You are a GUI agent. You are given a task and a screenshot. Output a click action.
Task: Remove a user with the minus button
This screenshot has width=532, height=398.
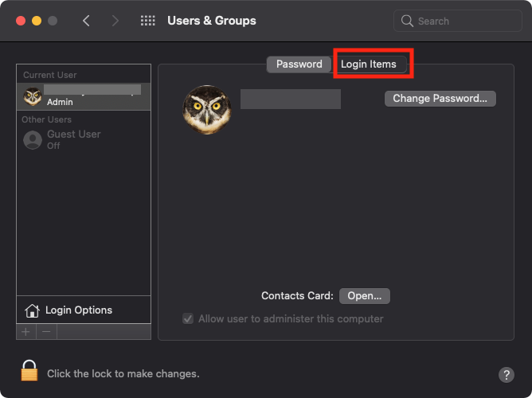pos(46,332)
